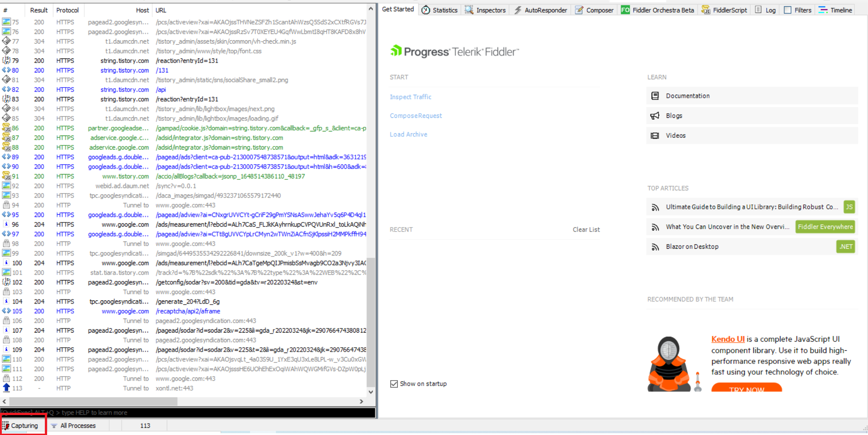Open Blazor on Desktop article
The width and height of the screenshot is (868, 435).
(x=692, y=246)
